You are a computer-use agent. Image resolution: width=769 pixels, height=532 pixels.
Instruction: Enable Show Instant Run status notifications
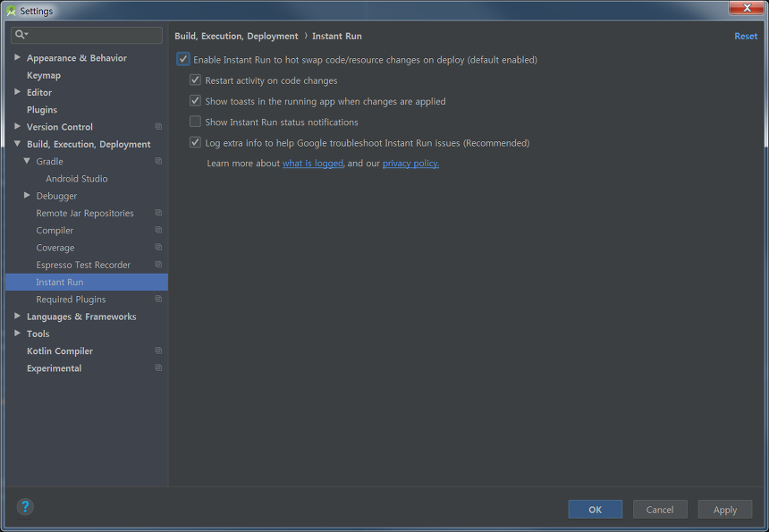195,122
